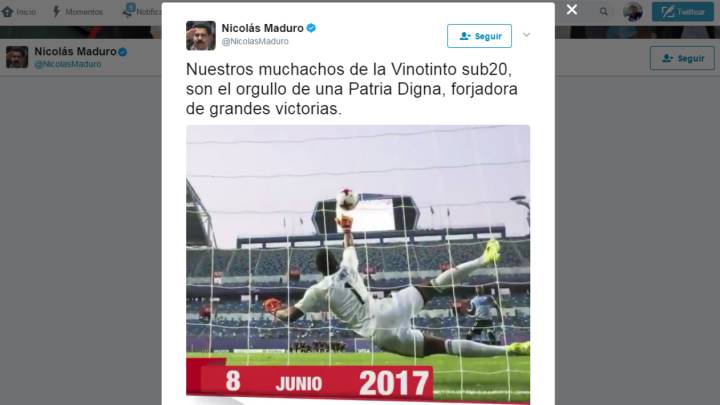Open Nicolás Maduro avatar in tweet
Viewport: 720px width, 405px height.
pos(201,35)
